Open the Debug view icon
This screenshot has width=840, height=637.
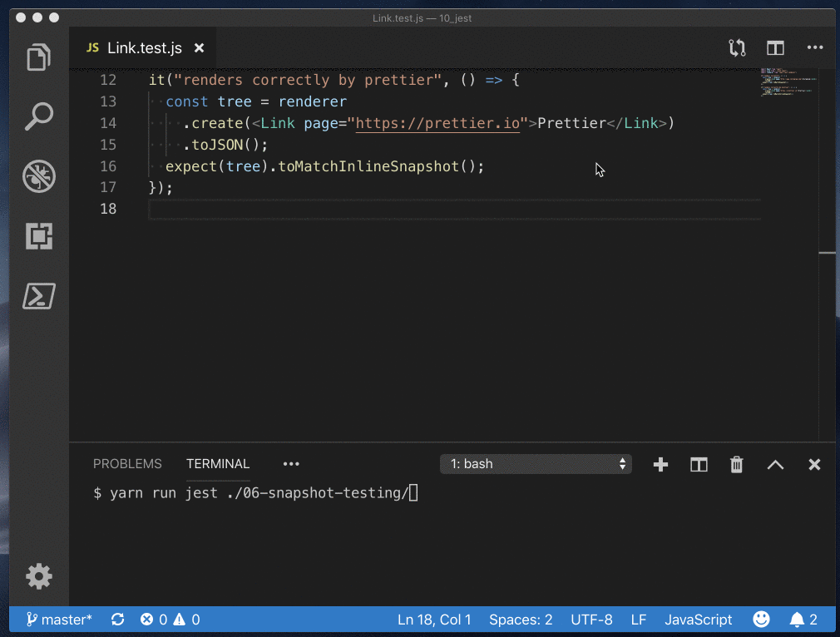click(38, 176)
